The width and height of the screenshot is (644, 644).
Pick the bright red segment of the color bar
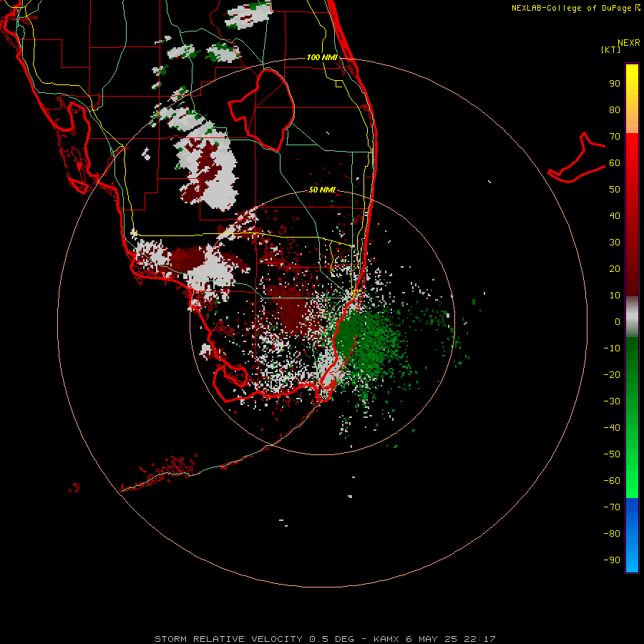(x=632, y=165)
